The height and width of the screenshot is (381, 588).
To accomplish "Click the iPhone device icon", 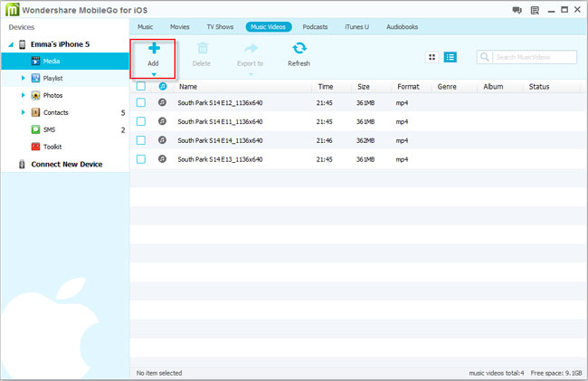I will pyautogui.click(x=22, y=44).
